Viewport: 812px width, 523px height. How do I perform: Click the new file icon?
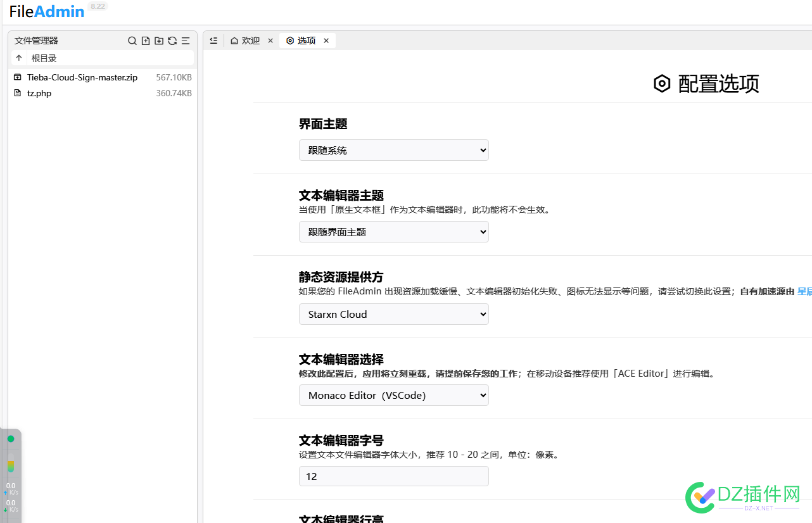pos(146,41)
